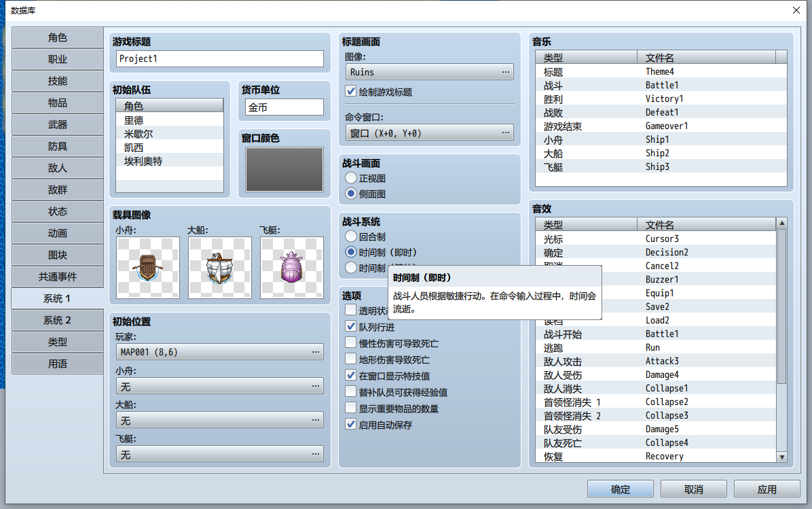Screen dimensions: 812x509
Task: Switch to the 敌群 tab
Action: click(58, 190)
